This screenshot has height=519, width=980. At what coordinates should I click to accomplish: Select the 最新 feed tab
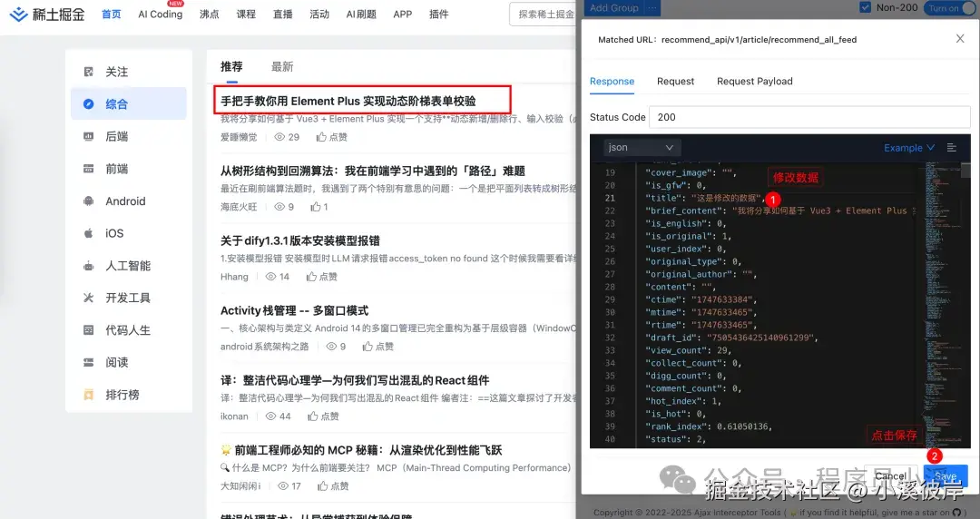click(x=282, y=67)
